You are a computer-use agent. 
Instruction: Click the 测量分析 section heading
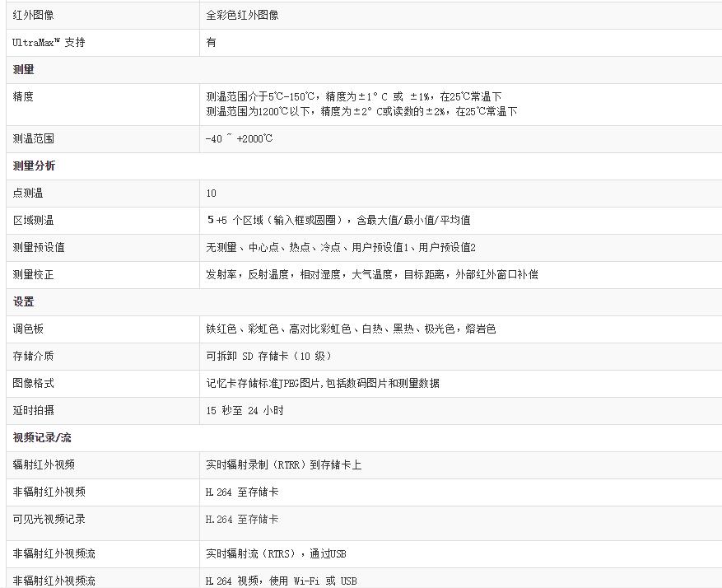click(34, 166)
